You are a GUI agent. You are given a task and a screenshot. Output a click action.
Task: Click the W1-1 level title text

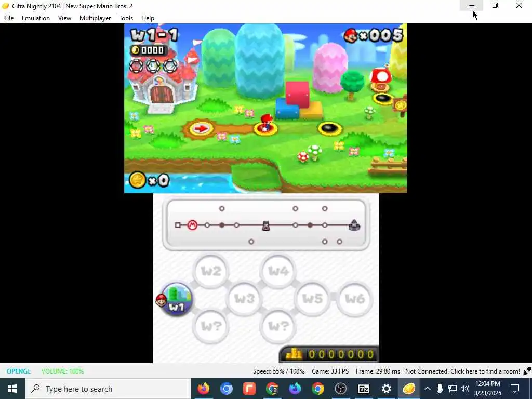154,35
